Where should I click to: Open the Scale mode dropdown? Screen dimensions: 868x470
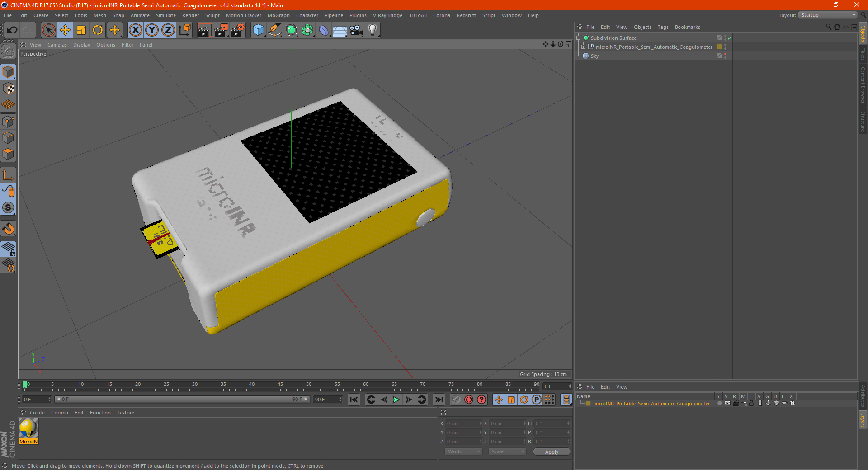click(507, 451)
